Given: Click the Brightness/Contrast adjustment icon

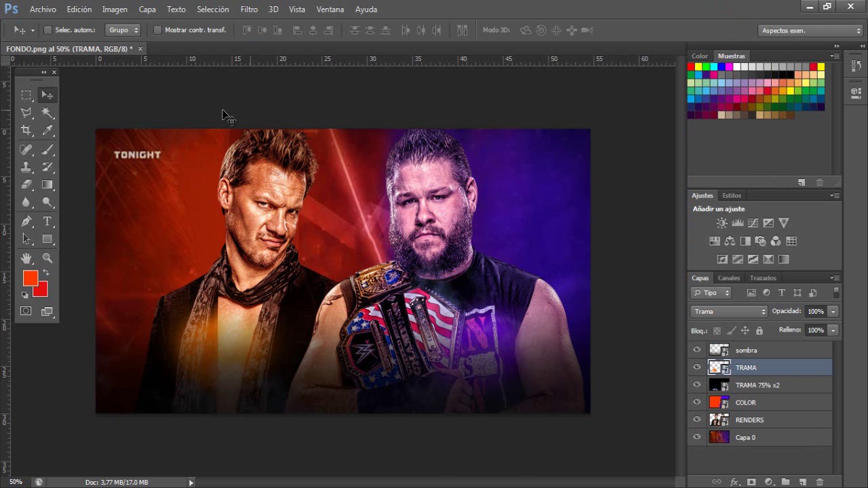Looking at the screenshot, I should tap(722, 223).
